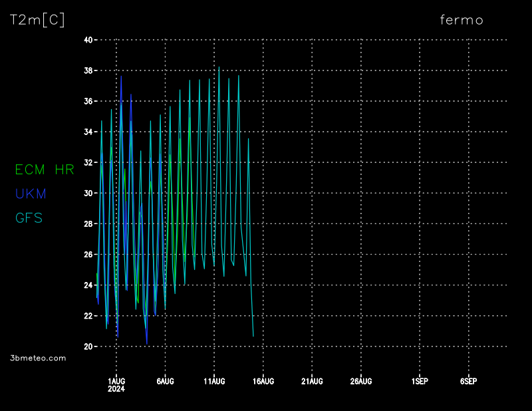532x411 pixels.
Task: Click the GFS legend label
Action: tap(29, 217)
